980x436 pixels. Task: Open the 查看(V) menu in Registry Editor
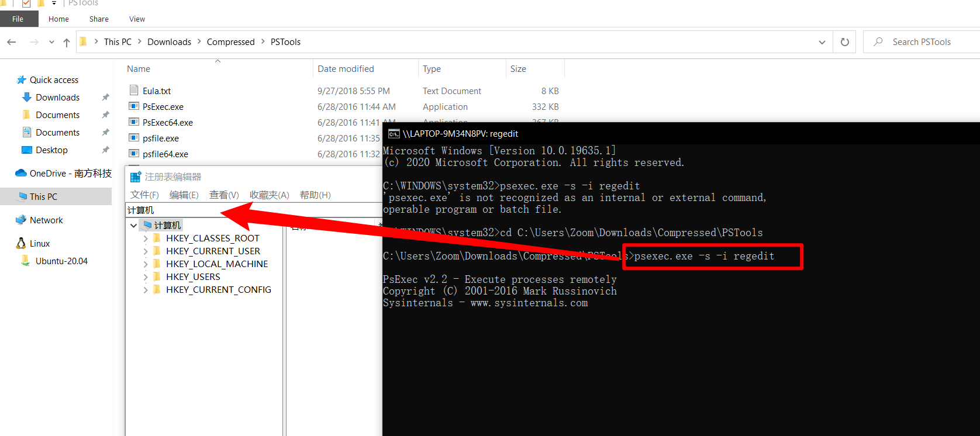224,195
